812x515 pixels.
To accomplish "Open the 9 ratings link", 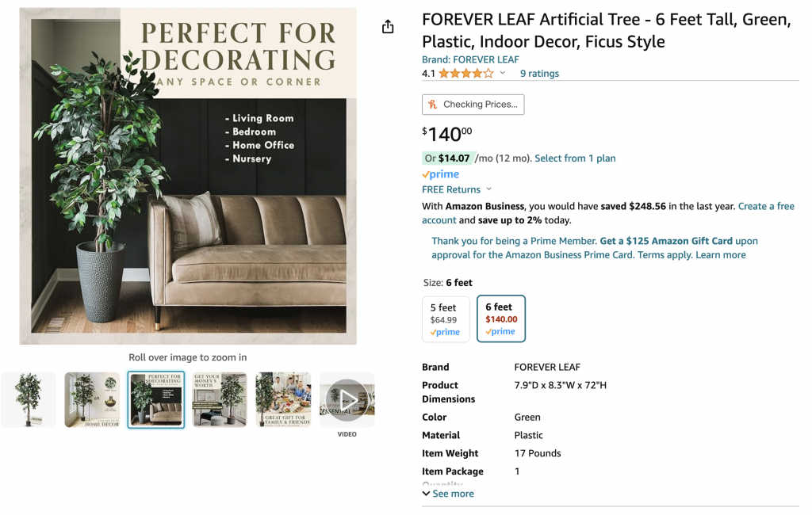I will point(539,74).
